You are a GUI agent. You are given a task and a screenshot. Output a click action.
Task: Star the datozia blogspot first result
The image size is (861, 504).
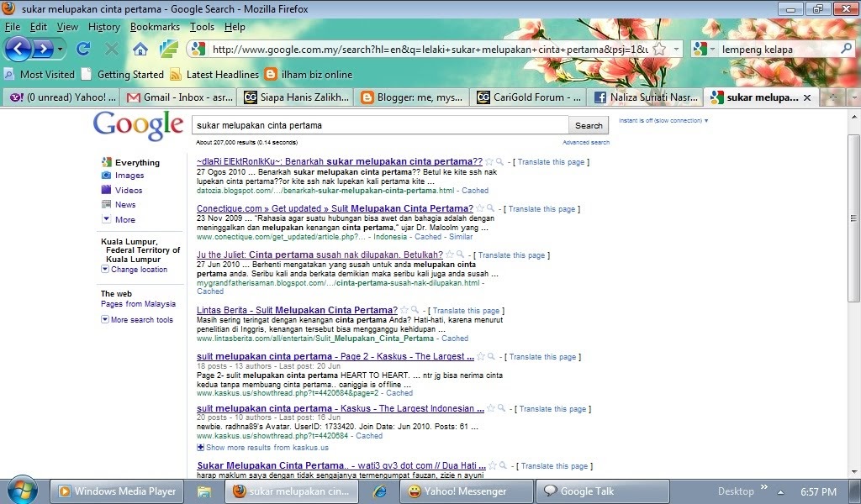[x=489, y=162]
